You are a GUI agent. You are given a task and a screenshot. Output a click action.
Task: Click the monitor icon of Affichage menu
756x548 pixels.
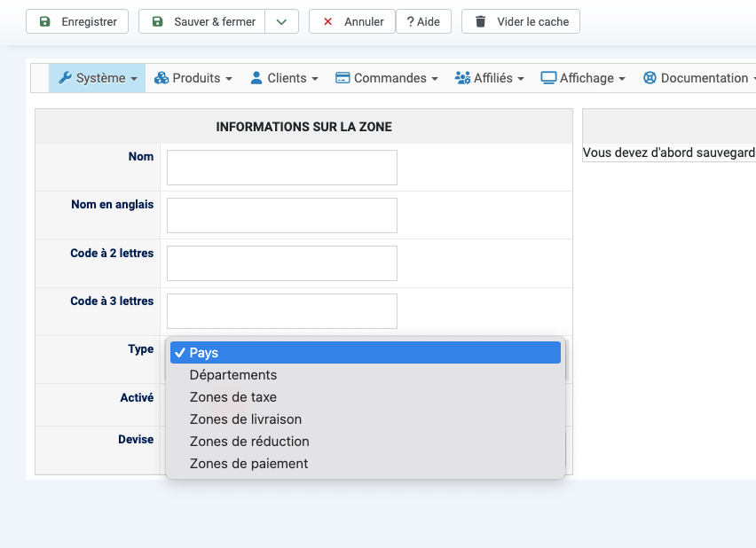tap(548, 78)
